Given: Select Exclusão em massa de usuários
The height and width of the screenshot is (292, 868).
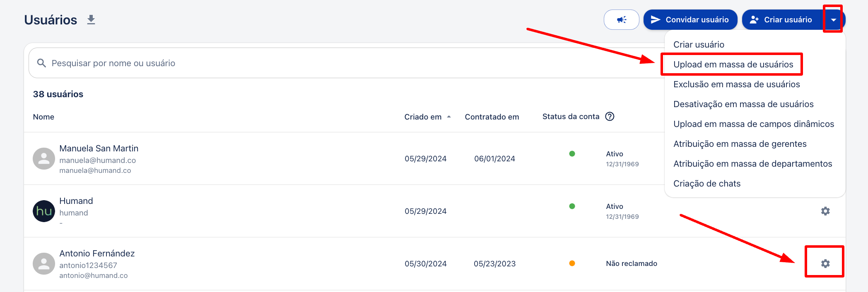Looking at the screenshot, I should tap(736, 84).
